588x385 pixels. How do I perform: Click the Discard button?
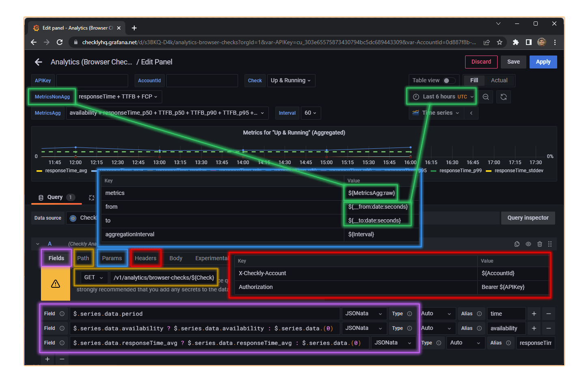[481, 62]
